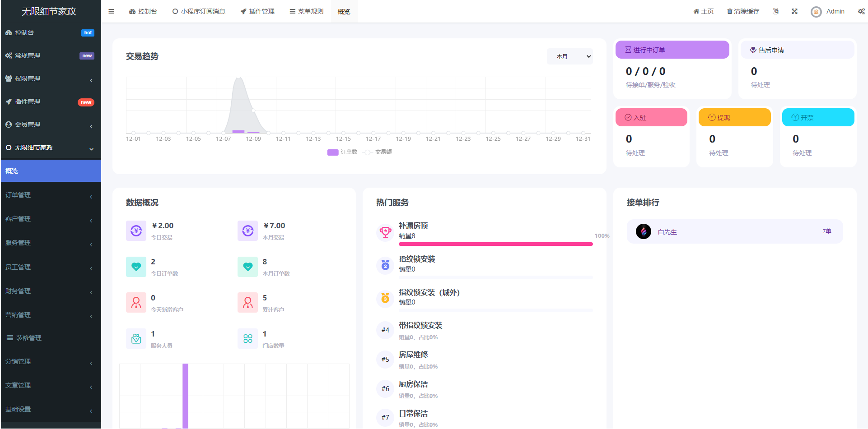This screenshot has width=868, height=429.
Task: Click the 清除缓存 cache clearing icon
Action: [743, 11]
